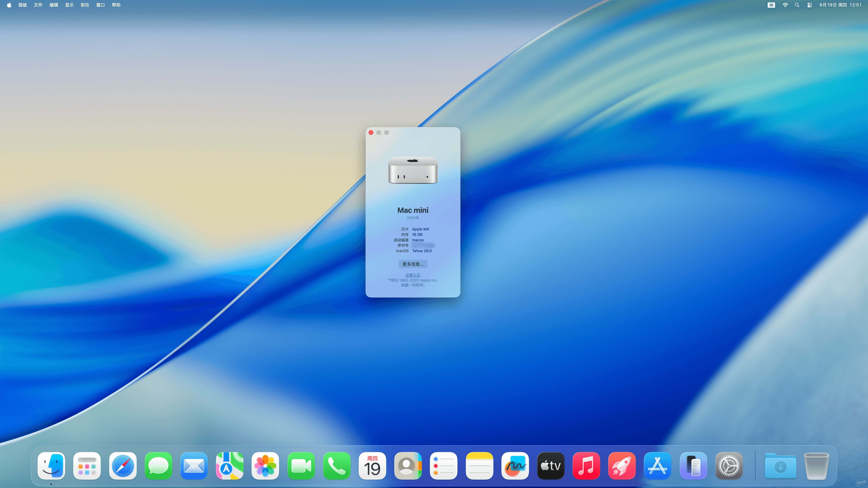This screenshot has width=868, height=488.
Task: Open the Phone app in the Dock
Action: pyautogui.click(x=337, y=466)
